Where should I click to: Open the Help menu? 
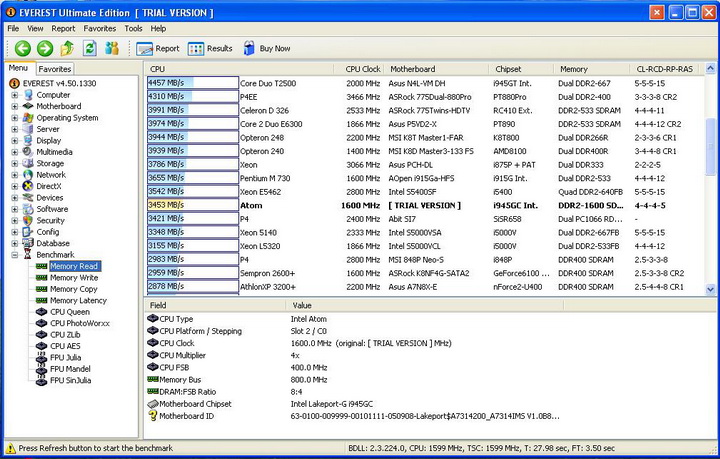158,28
